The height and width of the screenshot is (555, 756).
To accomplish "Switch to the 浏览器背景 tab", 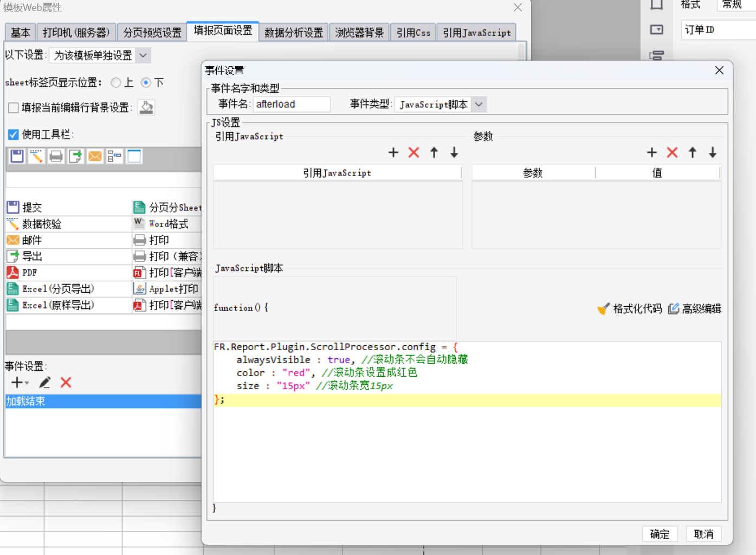I will coord(359,33).
